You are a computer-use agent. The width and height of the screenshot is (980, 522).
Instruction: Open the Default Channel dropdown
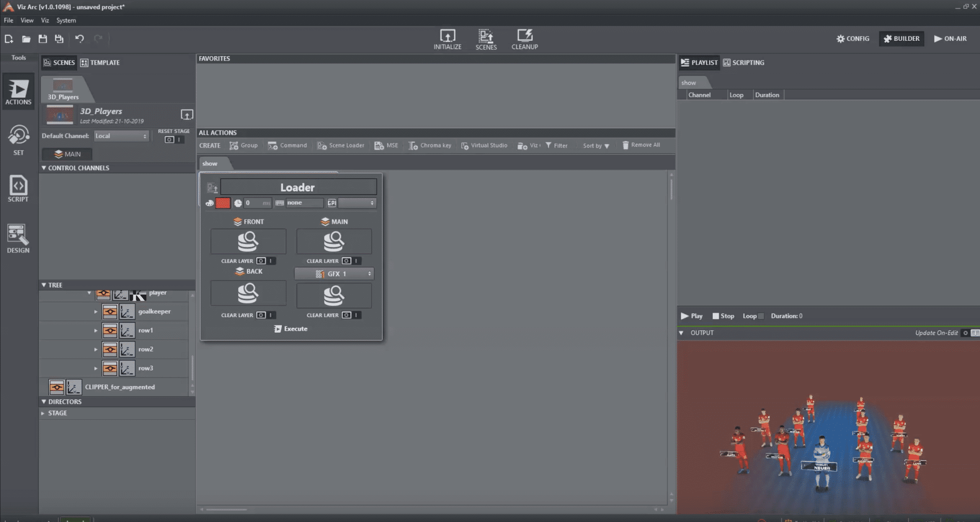(121, 136)
